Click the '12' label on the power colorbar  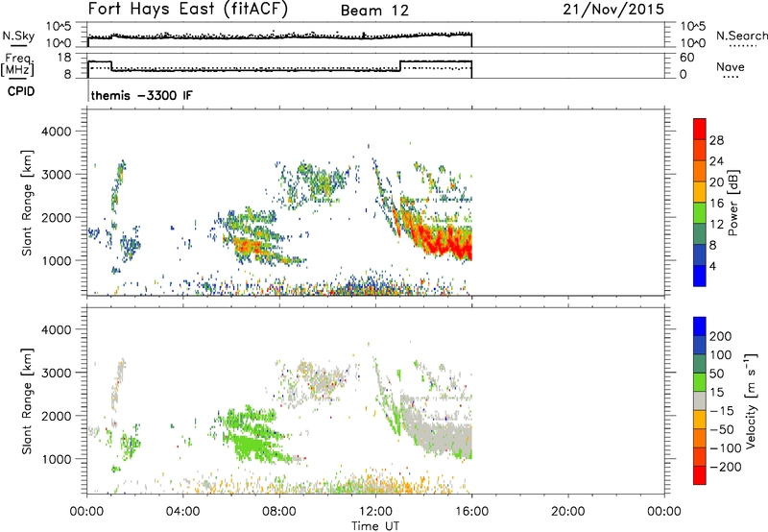point(716,225)
